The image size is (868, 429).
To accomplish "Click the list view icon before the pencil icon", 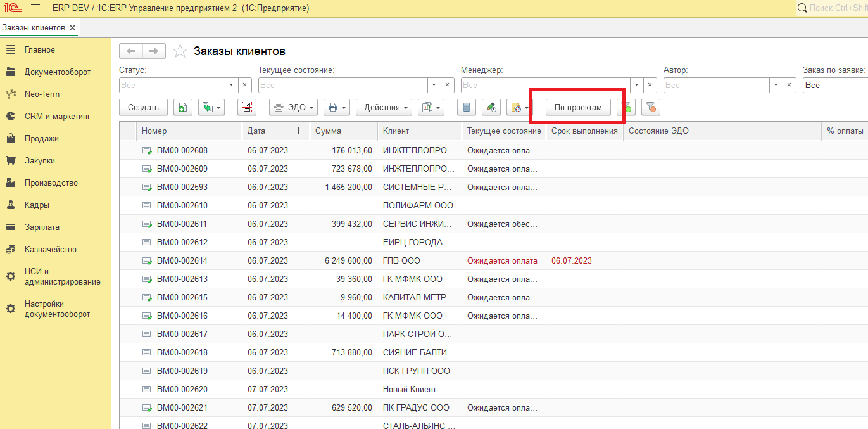I will pos(467,108).
